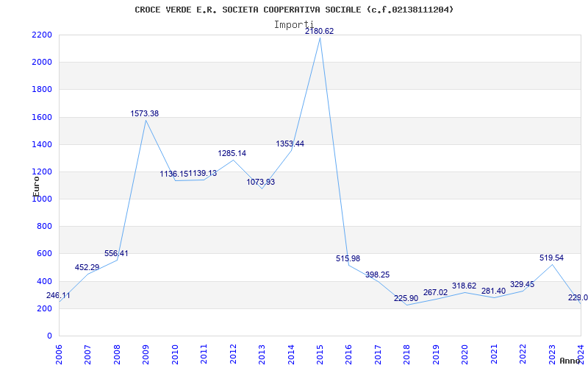Click the y-axis value 2200
Viewport: 588px width, 368px height.
coord(41,35)
